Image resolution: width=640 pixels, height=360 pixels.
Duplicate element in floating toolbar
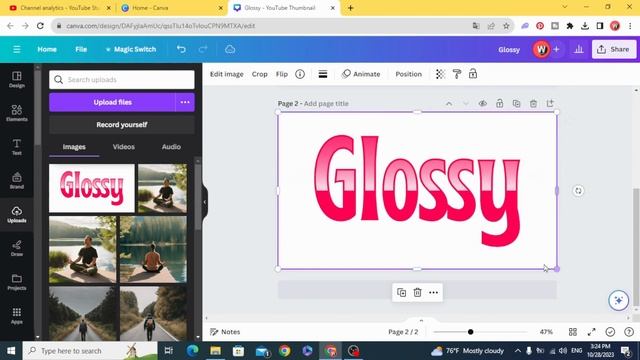pyautogui.click(x=401, y=292)
